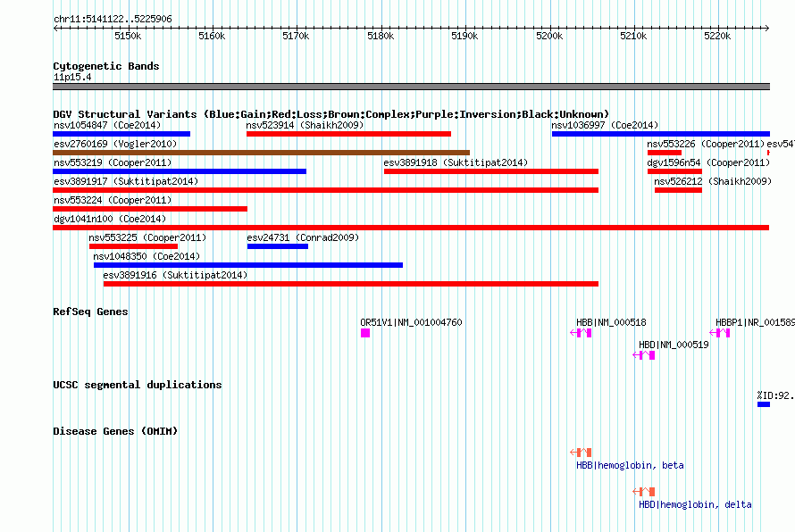Click the HBB|NM_000518 label
The image size is (795, 532).
611,322
